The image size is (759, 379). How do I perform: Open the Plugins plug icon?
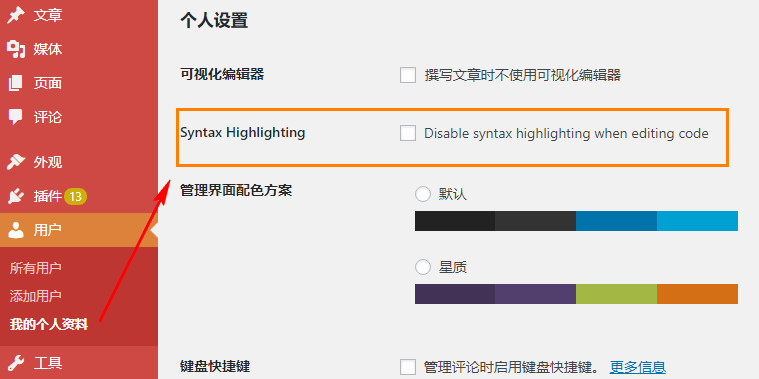click(16, 196)
